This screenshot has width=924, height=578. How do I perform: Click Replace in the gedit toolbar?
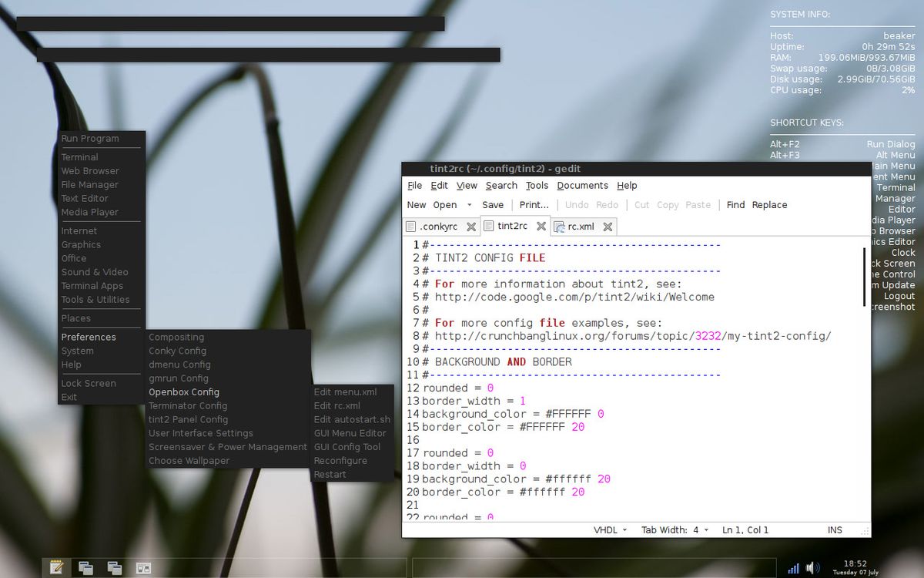pos(769,205)
